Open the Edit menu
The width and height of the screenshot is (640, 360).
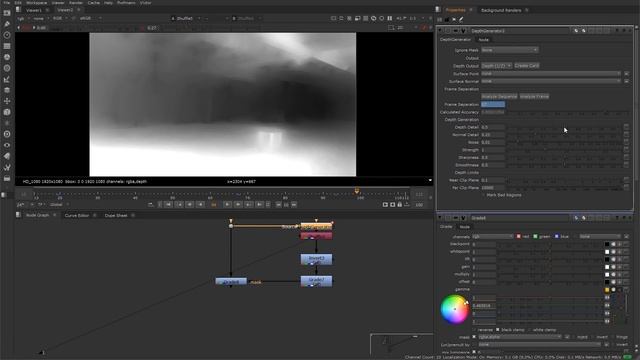(18, 2)
